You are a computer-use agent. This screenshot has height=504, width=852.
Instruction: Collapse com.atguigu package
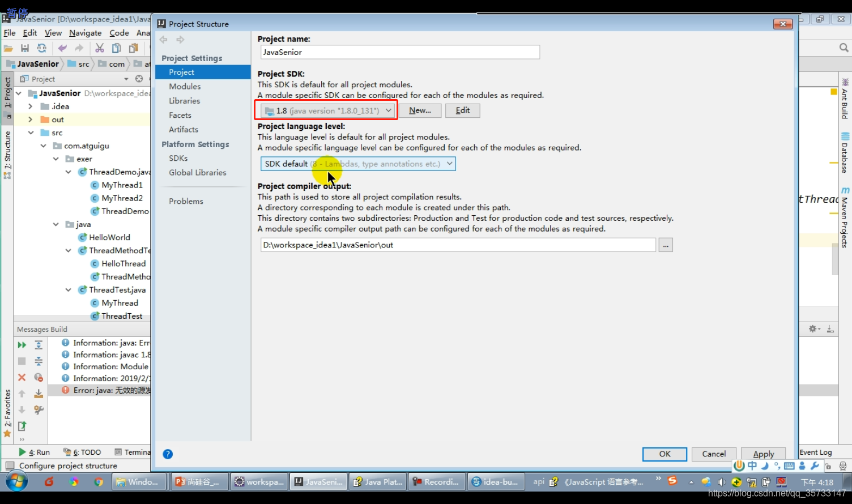point(43,146)
